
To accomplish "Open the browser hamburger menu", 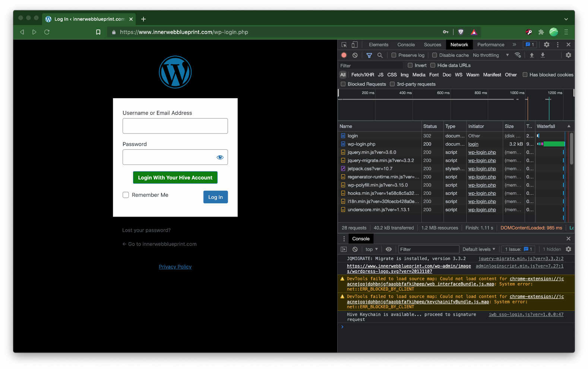I will pyautogui.click(x=566, y=32).
